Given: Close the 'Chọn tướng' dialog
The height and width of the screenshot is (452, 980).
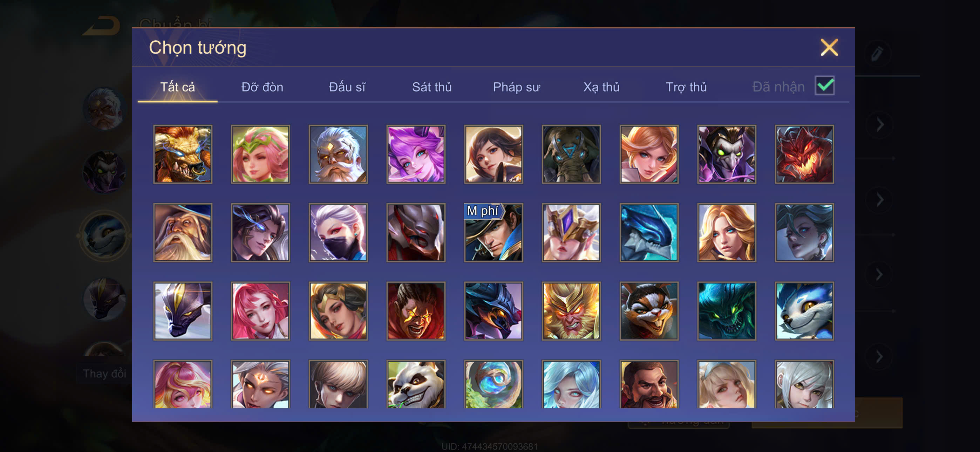Looking at the screenshot, I should [x=829, y=48].
